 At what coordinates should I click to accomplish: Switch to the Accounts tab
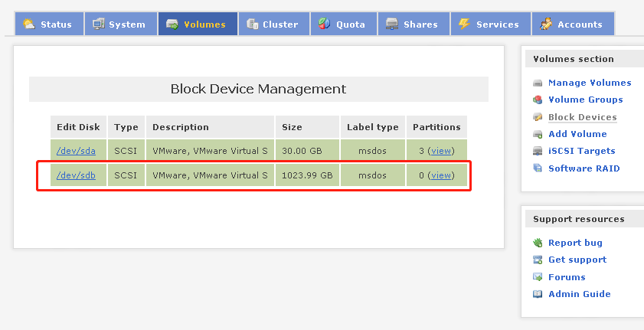click(x=572, y=24)
